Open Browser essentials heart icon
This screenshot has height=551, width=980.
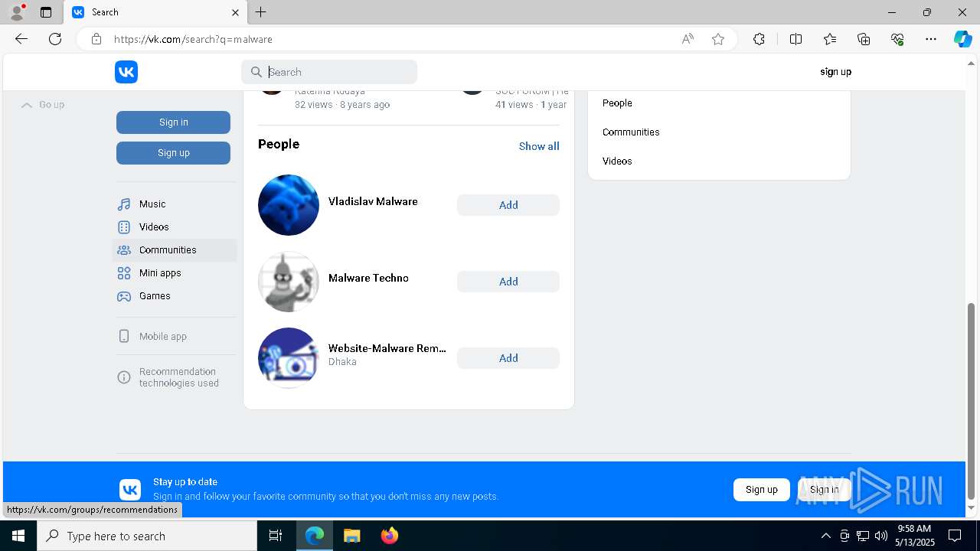pyautogui.click(x=897, y=39)
